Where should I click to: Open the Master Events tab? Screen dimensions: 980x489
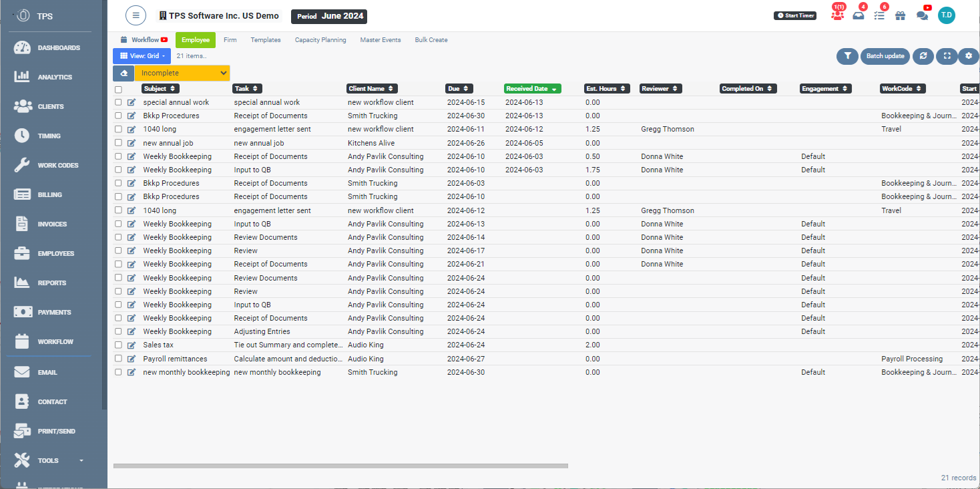coord(381,40)
